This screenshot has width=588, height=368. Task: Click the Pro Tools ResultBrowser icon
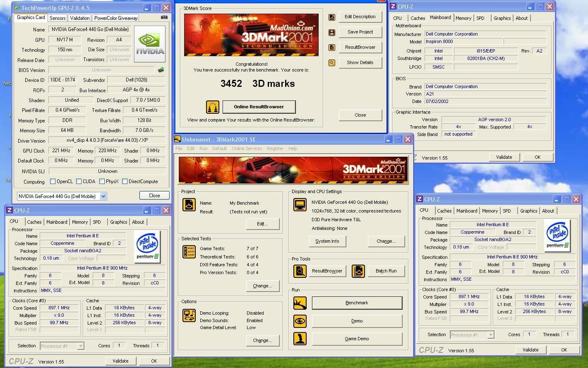(x=300, y=271)
